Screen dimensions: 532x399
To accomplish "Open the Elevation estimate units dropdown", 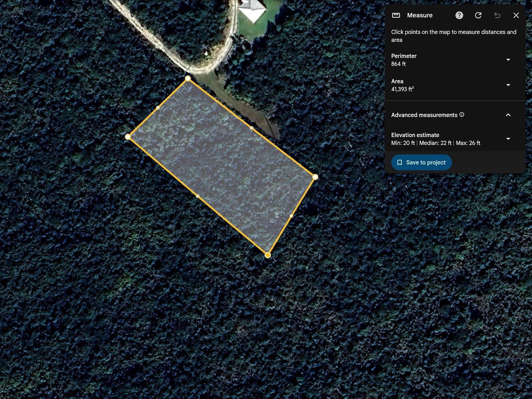I will [x=508, y=139].
